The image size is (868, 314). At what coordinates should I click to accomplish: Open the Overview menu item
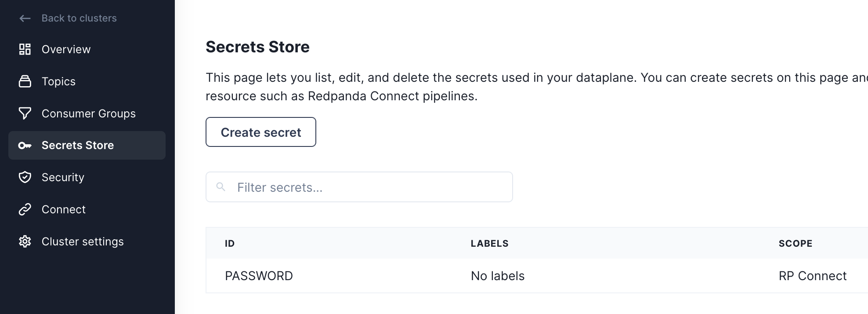[x=66, y=49]
